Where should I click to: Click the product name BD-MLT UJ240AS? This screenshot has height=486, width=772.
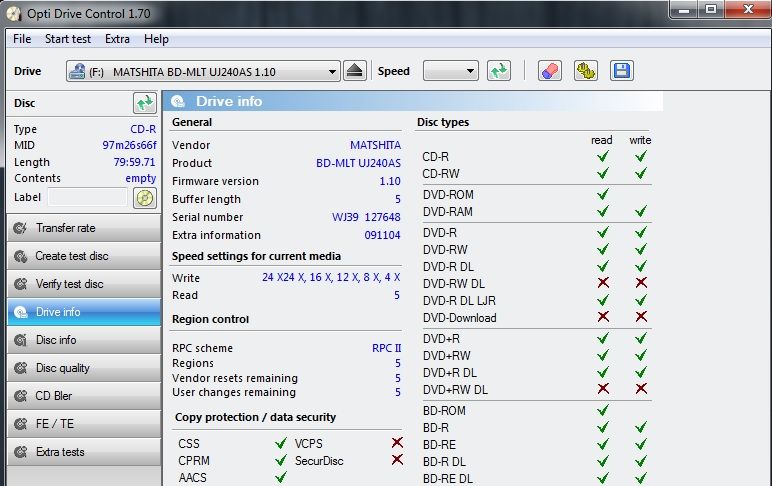coord(358,163)
